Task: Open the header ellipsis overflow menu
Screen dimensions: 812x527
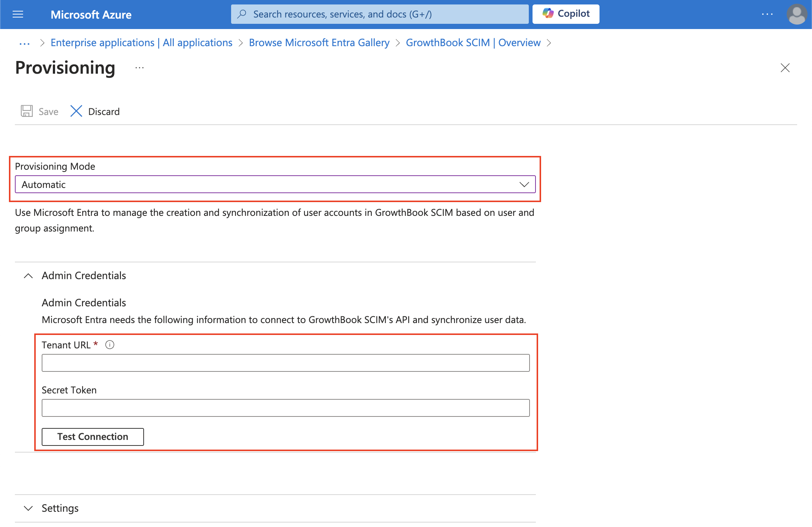Action: (767, 15)
